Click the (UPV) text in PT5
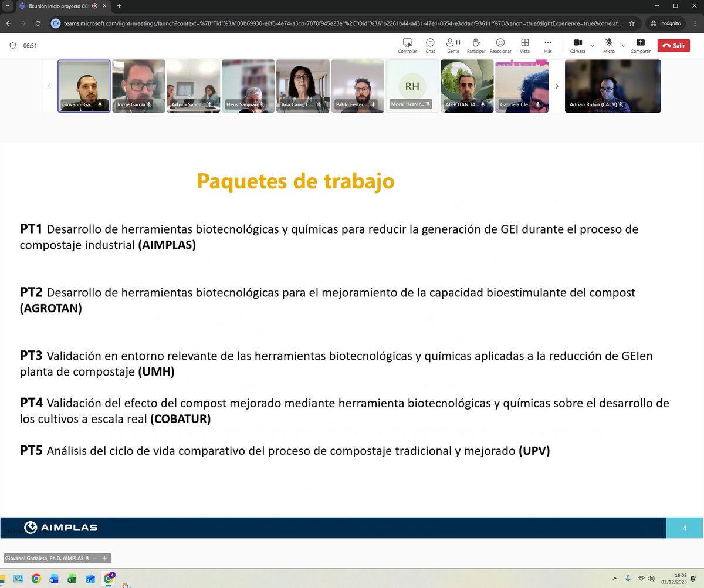 (534, 451)
